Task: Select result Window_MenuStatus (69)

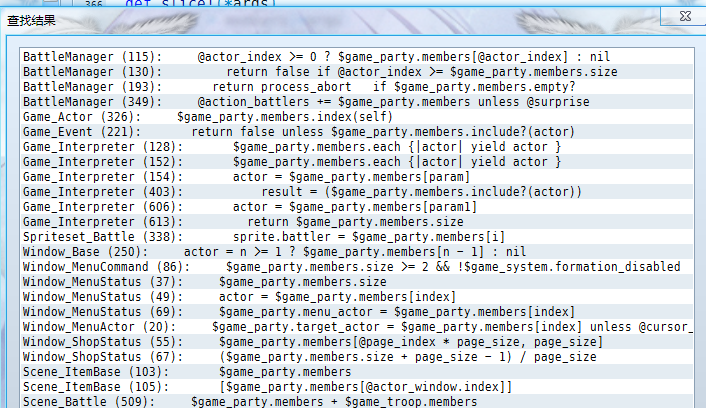Action: coord(356,312)
